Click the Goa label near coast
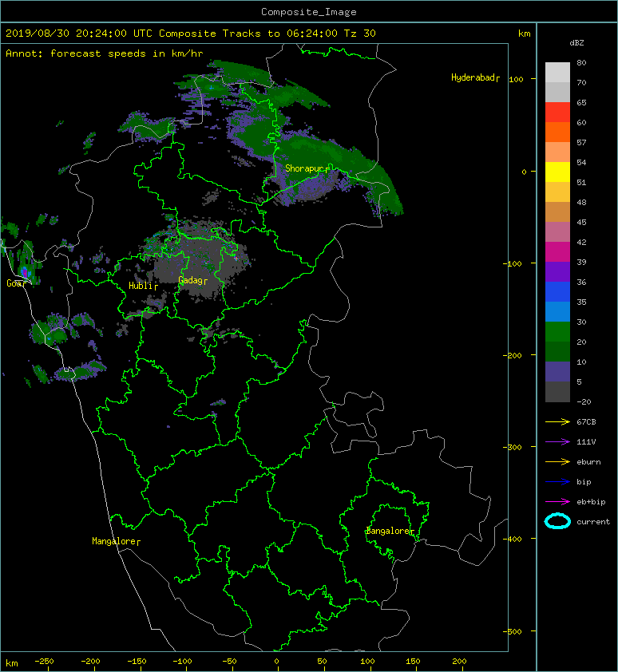This screenshot has height=672, width=618. pos(16,283)
